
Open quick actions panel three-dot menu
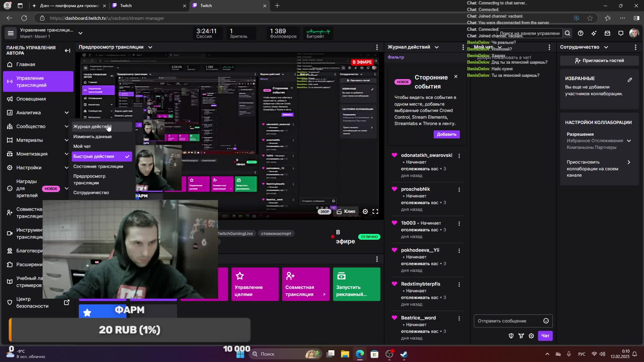(377, 259)
